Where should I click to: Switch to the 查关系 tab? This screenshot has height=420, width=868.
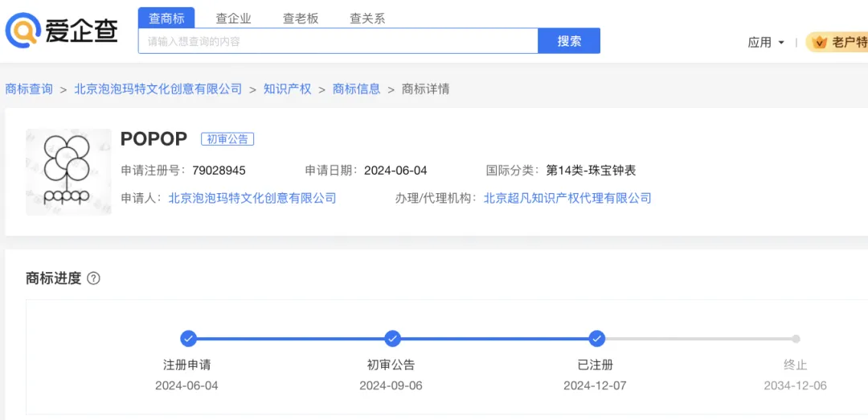(367, 19)
